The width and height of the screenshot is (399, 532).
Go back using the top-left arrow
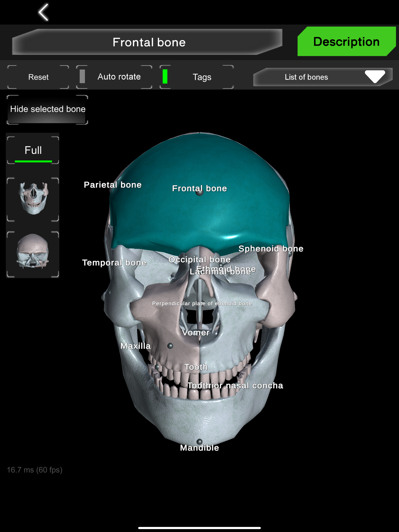[44, 12]
